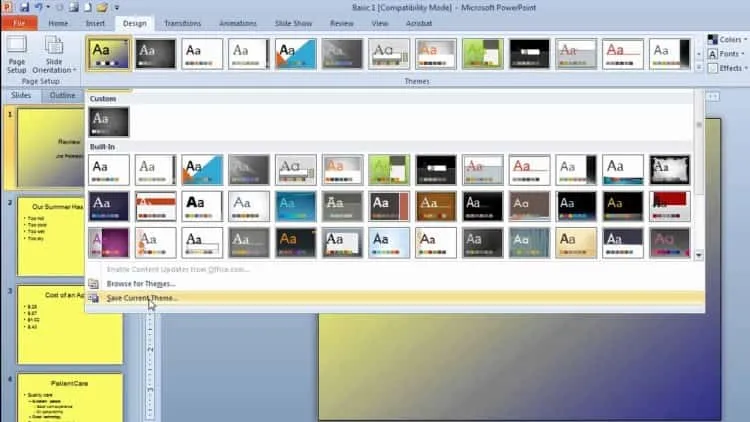
Task: Click the Undo arrow icon
Action: pyautogui.click(x=39, y=7)
